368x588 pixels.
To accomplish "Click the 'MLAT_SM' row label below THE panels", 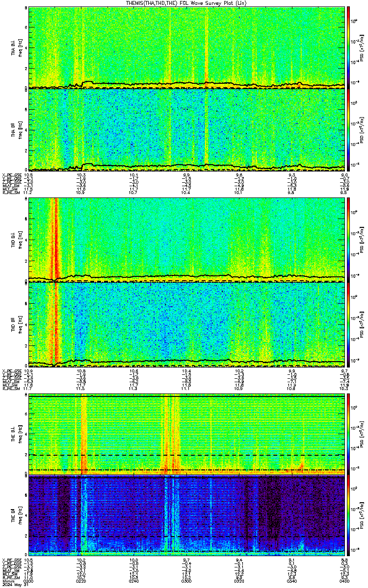I will pos(10,571).
